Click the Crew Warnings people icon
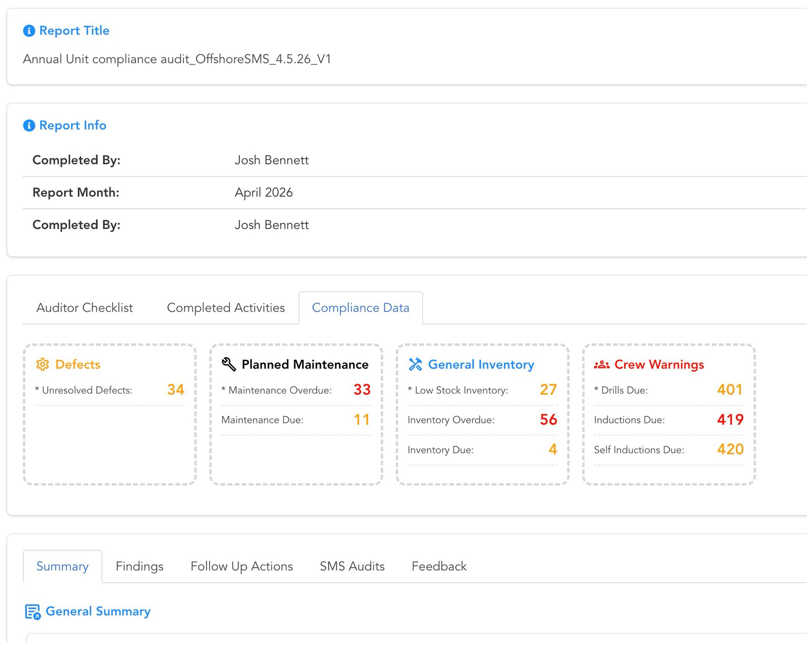 tap(602, 365)
